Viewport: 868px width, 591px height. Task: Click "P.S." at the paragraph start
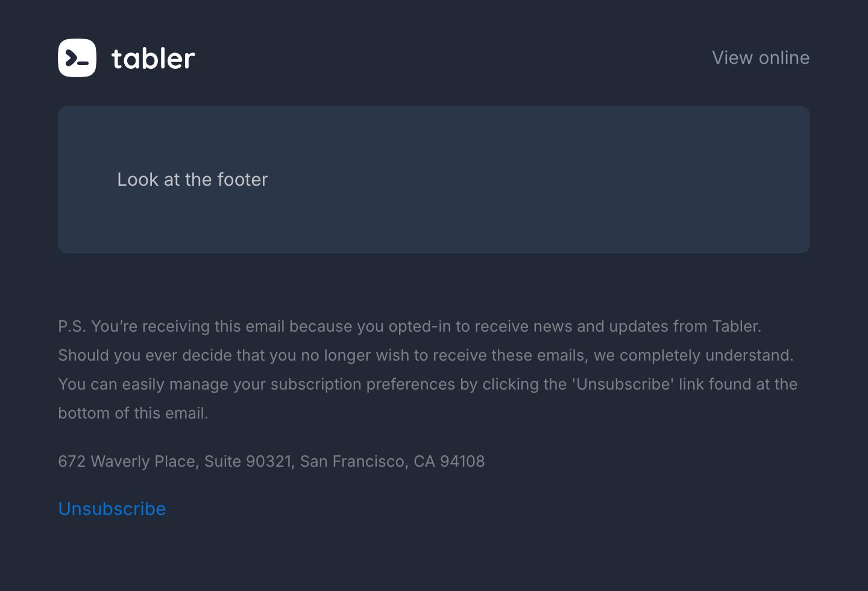(72, 326)
